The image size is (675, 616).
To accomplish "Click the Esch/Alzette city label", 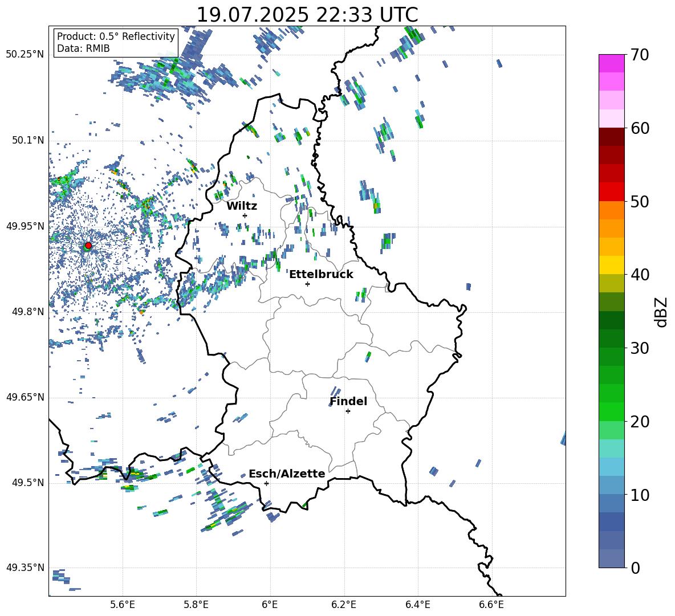I will click(287, 474).
